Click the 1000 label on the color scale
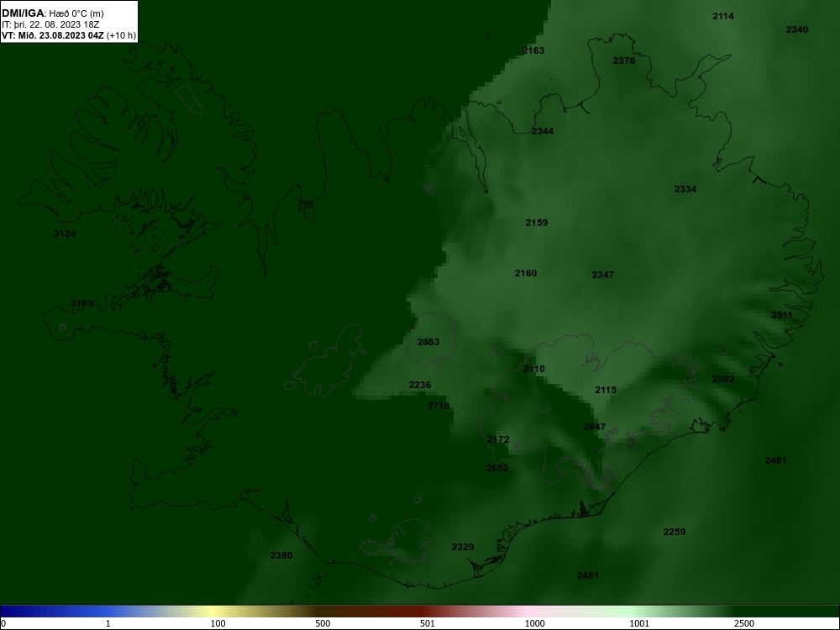The width and height of the screenshot is (840, 630). pos(534,623)
